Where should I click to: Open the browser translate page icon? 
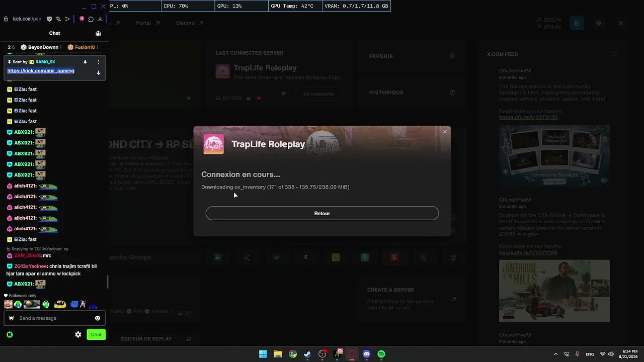pyautogui.click(x=58, y=19)
